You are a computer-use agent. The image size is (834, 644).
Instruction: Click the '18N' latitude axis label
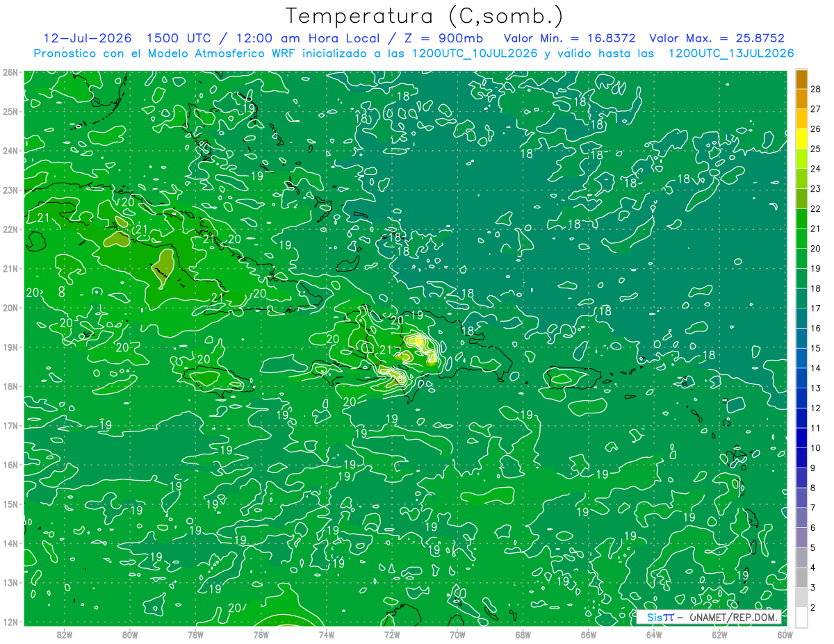click(x=10, y=386)
